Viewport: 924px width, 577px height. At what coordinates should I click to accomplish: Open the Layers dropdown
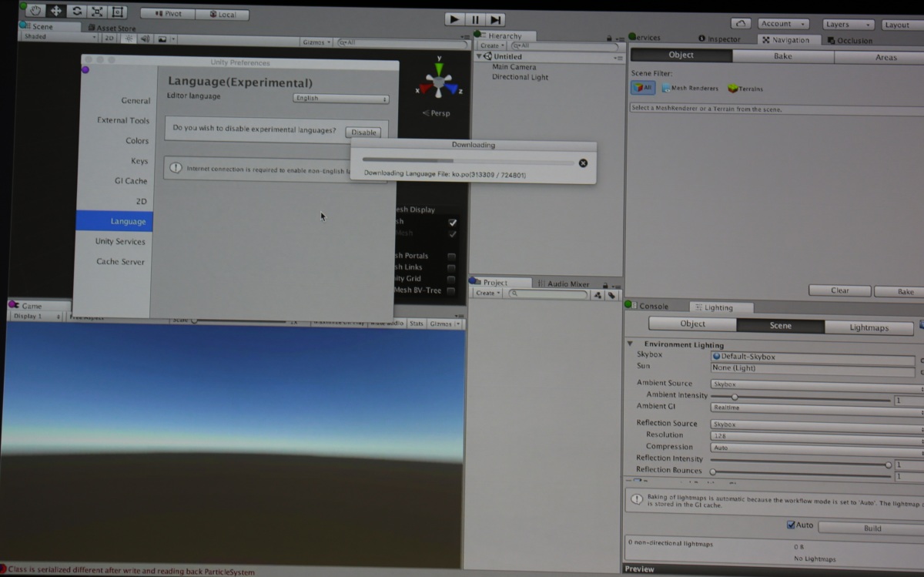point(848,25)
